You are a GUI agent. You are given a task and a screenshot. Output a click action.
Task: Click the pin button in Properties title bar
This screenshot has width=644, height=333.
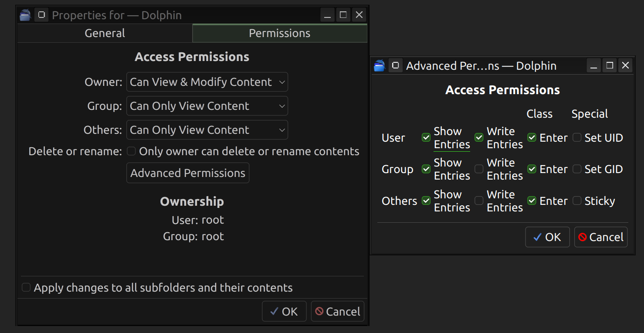pyautogui.click(x=41, y=15)
